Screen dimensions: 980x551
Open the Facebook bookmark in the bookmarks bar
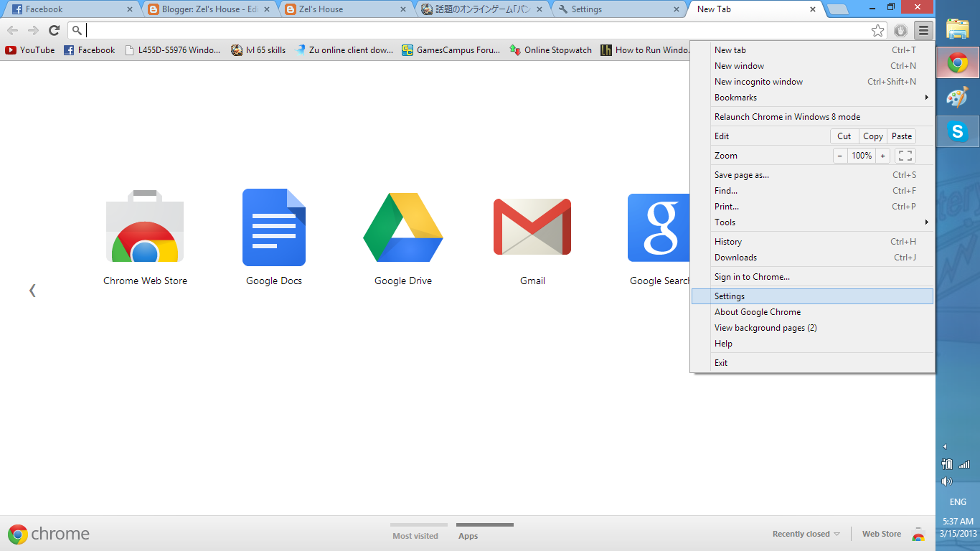90,50
